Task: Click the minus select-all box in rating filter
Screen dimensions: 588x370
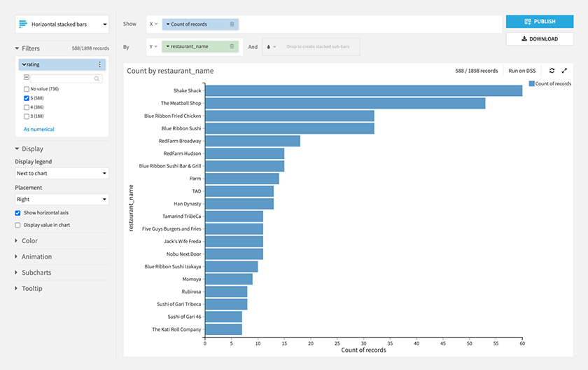Action: 27,77
